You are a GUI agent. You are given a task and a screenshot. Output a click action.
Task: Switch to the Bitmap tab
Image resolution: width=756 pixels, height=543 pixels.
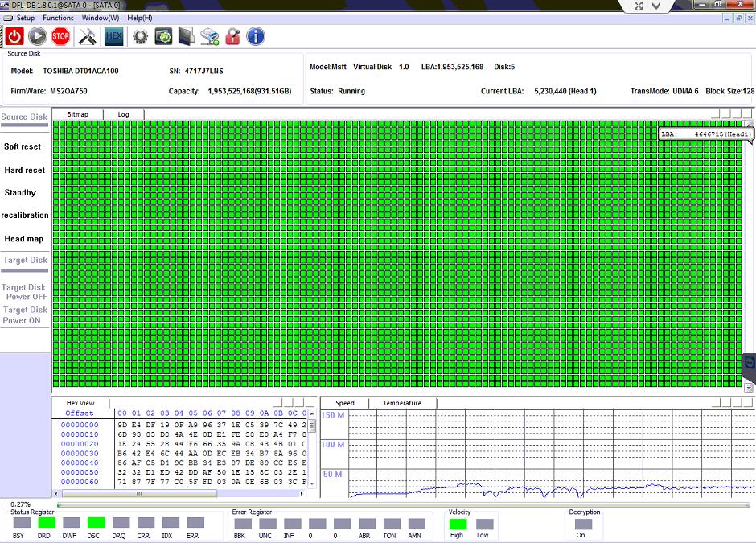click(78, 114)
